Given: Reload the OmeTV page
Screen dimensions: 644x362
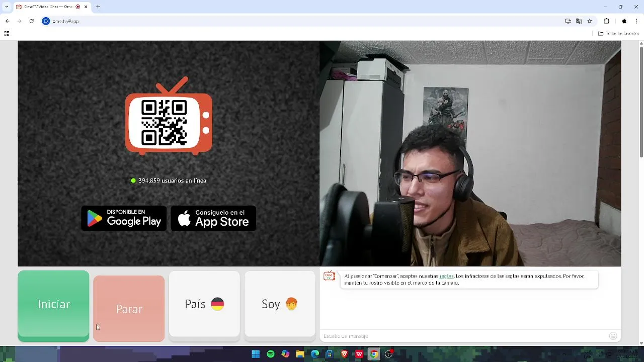Looking at the screenshot, I should (31, 21).
